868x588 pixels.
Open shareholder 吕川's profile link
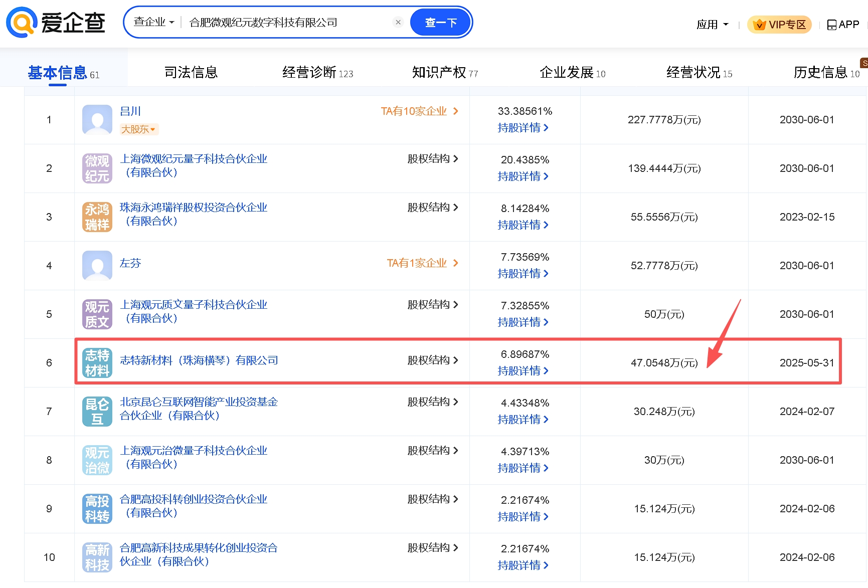130,111
